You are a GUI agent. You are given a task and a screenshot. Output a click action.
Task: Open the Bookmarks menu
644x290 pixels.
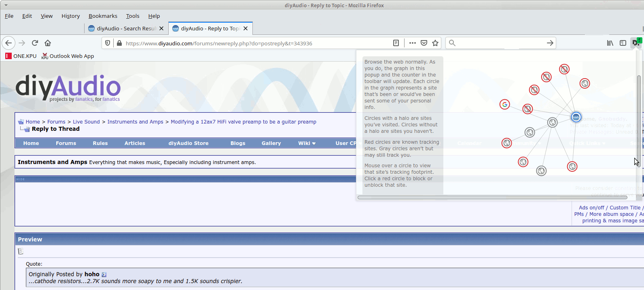pos(103,16)
